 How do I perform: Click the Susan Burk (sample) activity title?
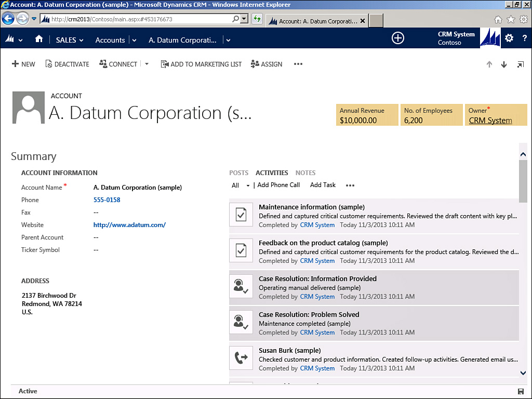[290, 351]
